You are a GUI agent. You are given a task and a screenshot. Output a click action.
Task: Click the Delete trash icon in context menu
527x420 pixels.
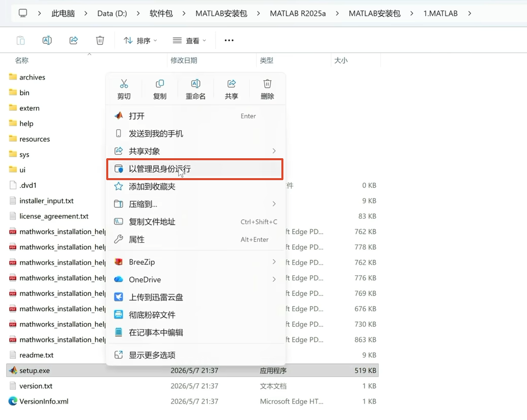pyautogui.click(x=267, y=83)
